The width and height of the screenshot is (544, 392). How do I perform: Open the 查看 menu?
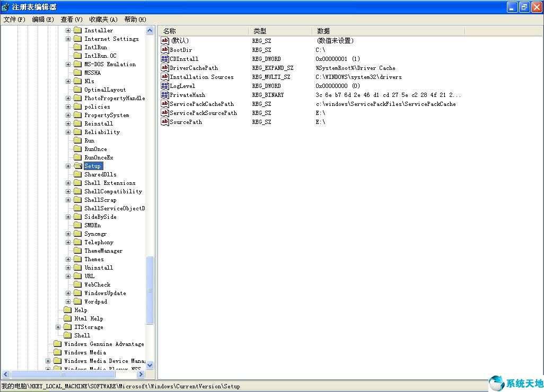[71, 19]
